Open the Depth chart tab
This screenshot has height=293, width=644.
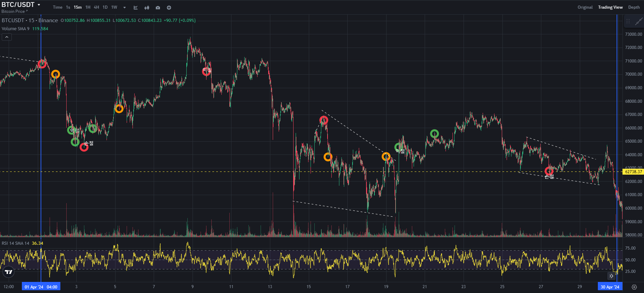[634, 7]
